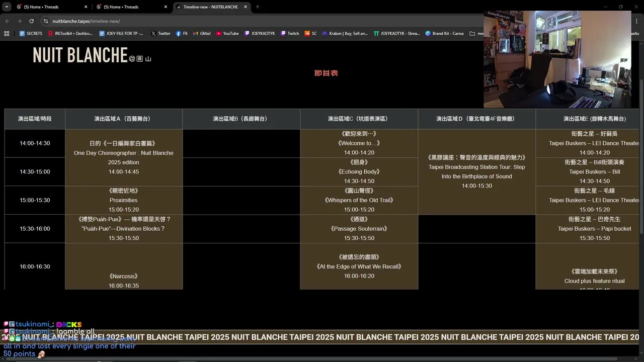This screenshot has height=362, width=644.
Task: Click the 演出區域A（百藝舞台）header
Action: pos(124,119)
